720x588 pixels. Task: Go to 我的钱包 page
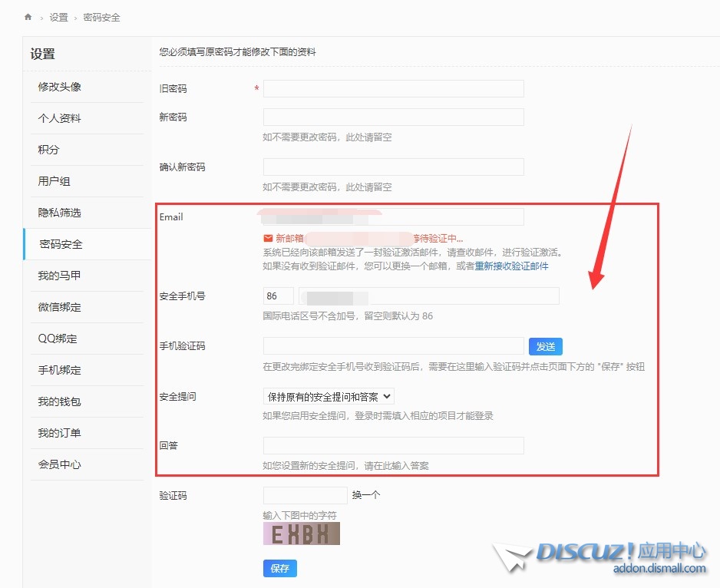tap(60, 401)
